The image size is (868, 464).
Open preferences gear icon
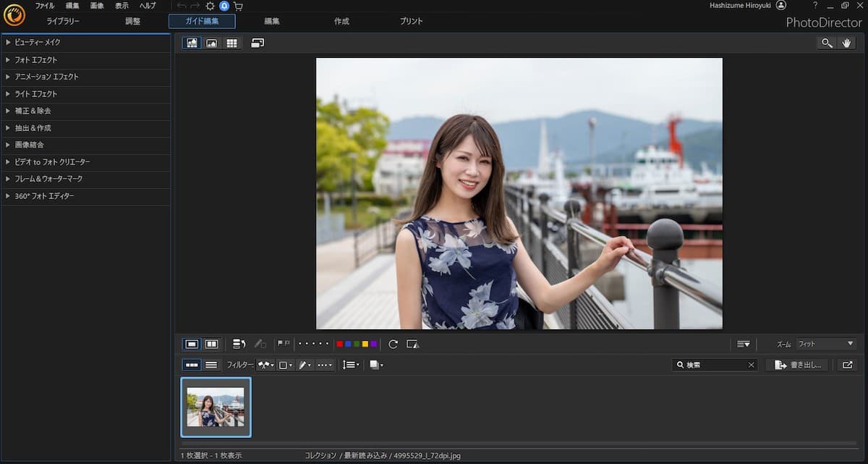click(210, 6)
